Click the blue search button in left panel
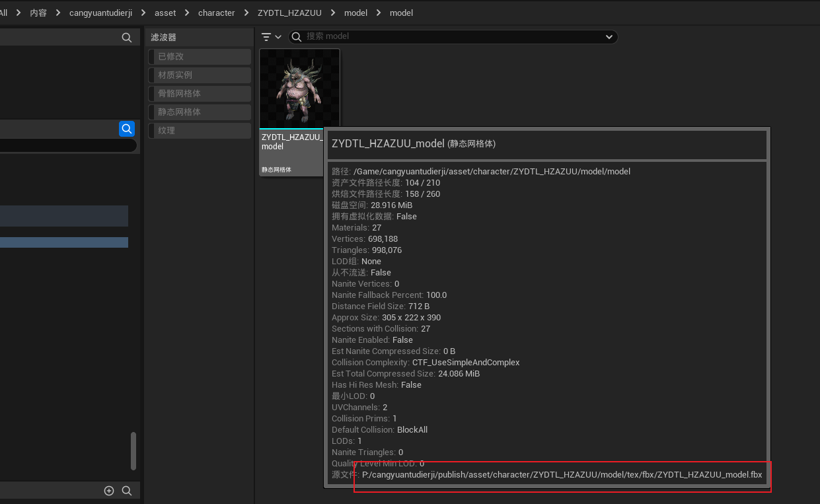This screenshot has height=504, width=820. coord(126,129)
